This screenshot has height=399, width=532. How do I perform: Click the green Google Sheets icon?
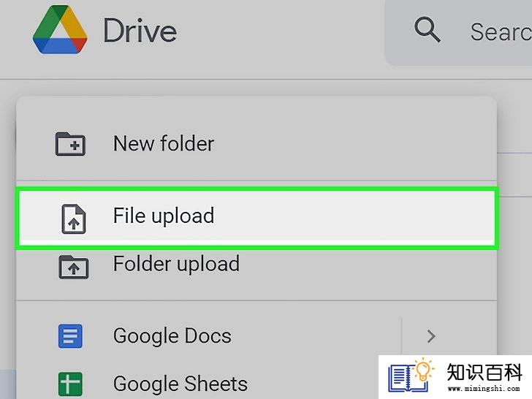[70, 384]
